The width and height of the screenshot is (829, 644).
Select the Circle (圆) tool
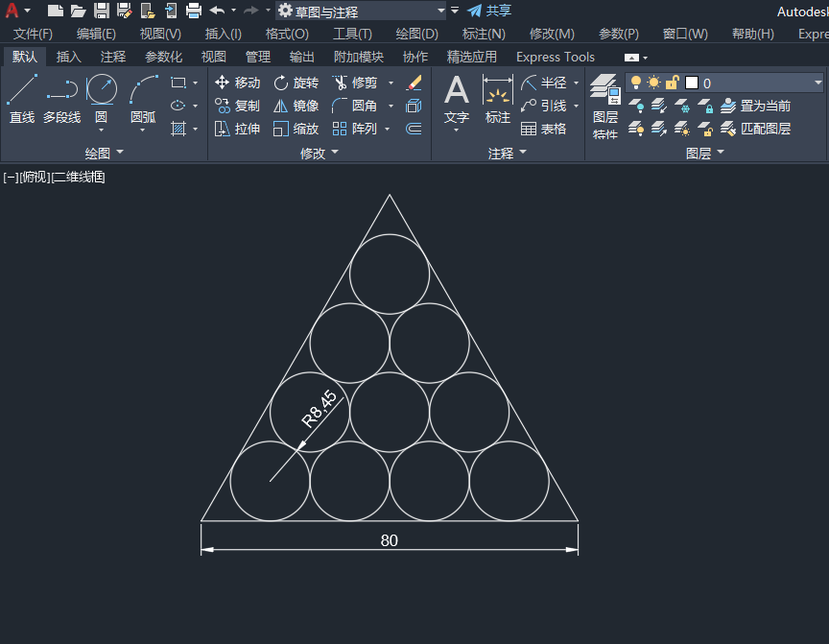click(101, 97)
